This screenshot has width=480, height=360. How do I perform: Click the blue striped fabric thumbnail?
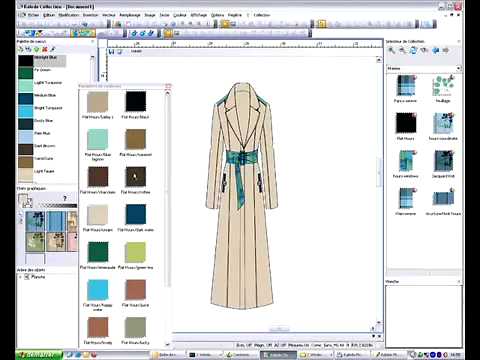tap(56, 221)
